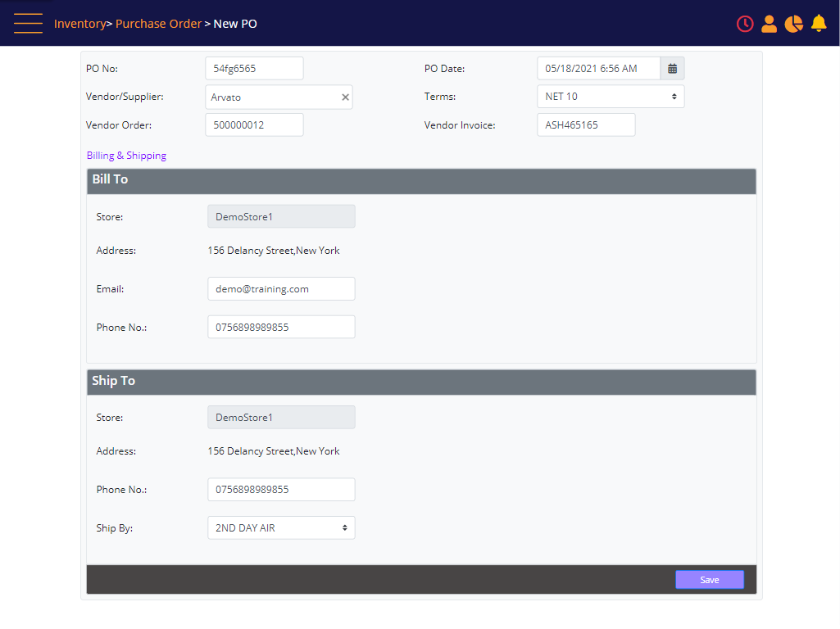
Task: Focus the Bill To Phone No. field
Action: click(281, 327)
